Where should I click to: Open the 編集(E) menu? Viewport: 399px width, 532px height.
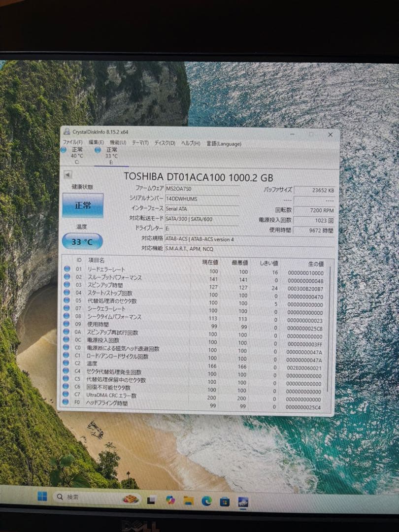point(96,143)
